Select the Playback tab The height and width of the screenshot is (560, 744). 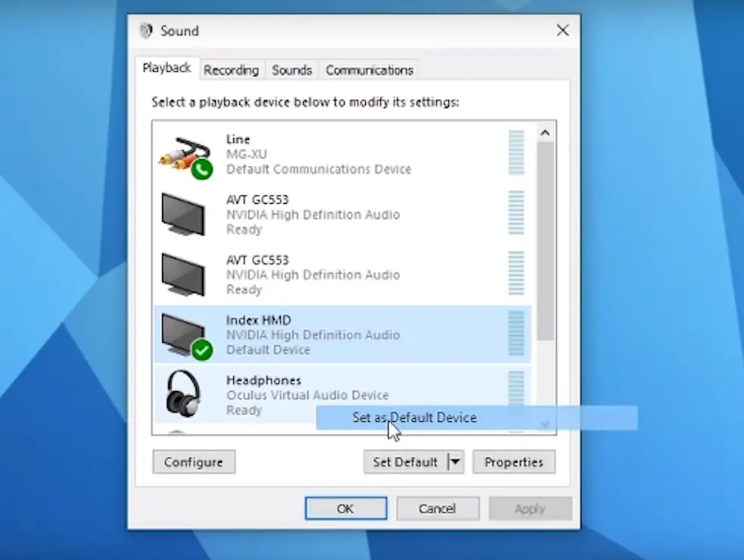[167, 68]
